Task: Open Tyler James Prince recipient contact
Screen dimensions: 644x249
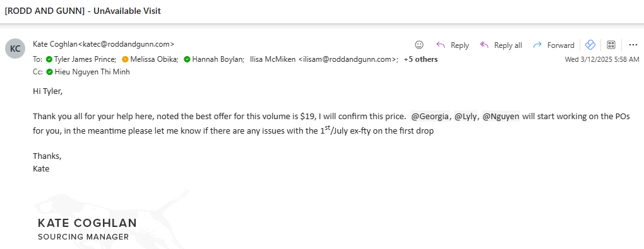Action: click(x=85, y=59)
